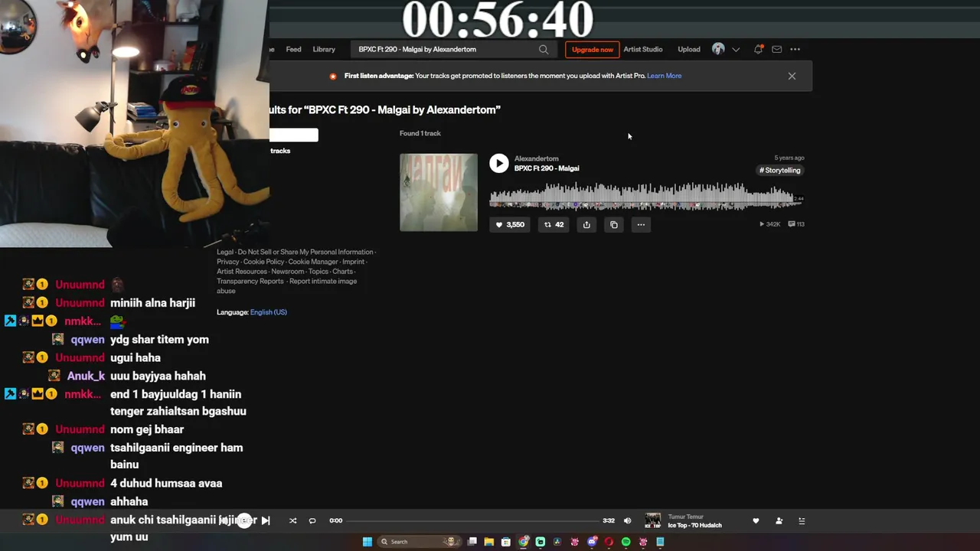Click username Unuumnd on the 'ugui haha' message
The image size is (980, 551).
coord(80,357)
